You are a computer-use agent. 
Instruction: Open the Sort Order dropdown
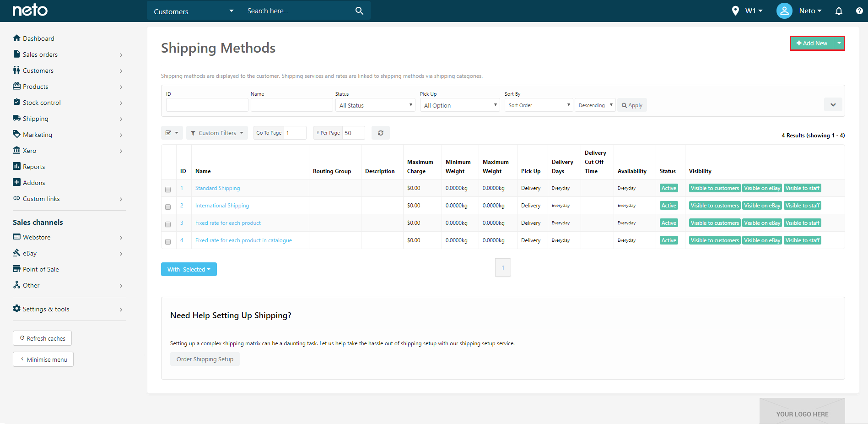click(539, 105)
